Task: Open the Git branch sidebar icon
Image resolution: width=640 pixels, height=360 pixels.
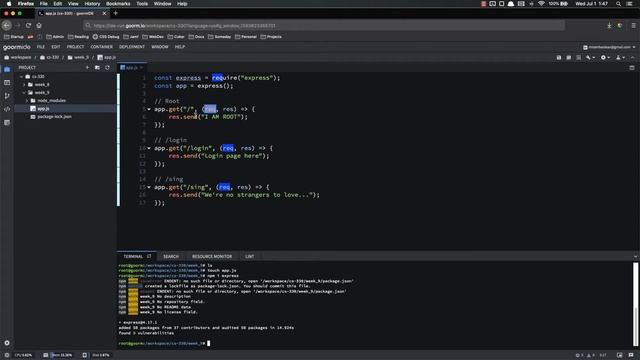Action: [x=7, y=96]
